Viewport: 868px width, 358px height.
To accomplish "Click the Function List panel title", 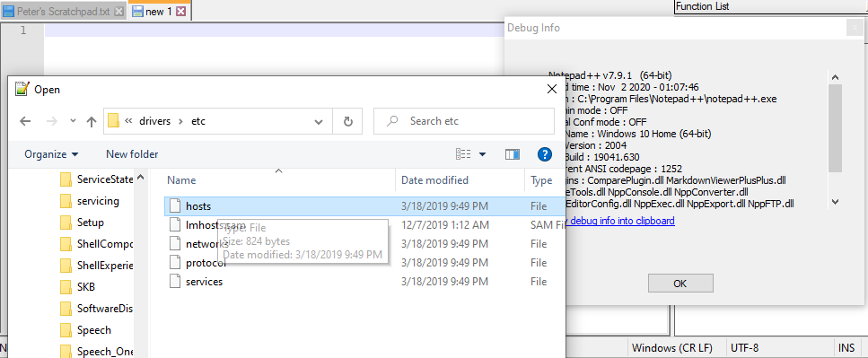I will point(703,6).
